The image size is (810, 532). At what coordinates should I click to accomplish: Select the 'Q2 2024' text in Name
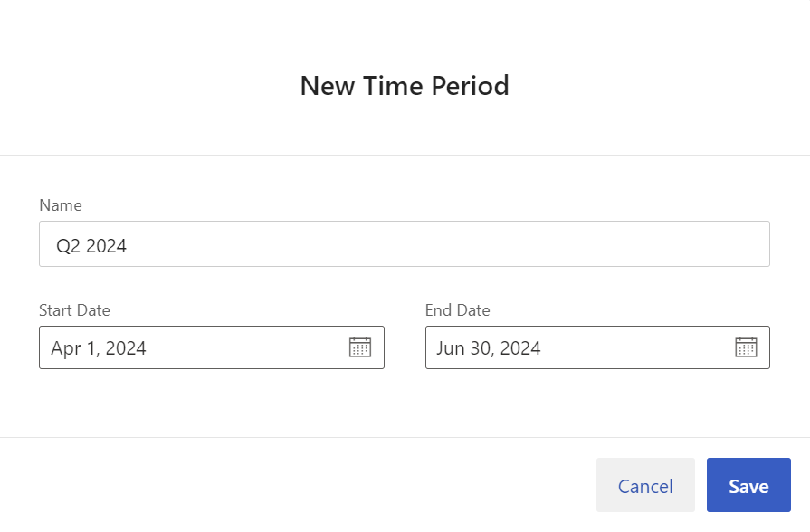91,246
